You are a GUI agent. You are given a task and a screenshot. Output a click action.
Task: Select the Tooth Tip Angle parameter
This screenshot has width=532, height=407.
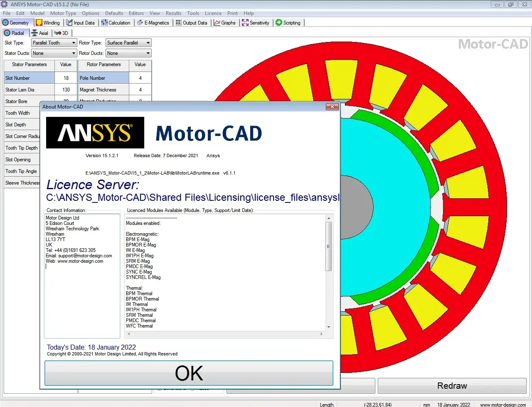pos(22,171)
